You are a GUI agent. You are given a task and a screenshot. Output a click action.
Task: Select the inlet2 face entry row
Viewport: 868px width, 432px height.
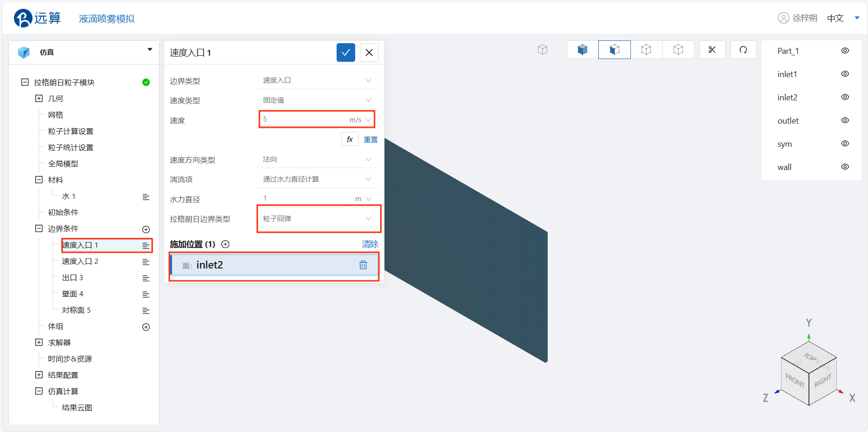click(274, 265)
